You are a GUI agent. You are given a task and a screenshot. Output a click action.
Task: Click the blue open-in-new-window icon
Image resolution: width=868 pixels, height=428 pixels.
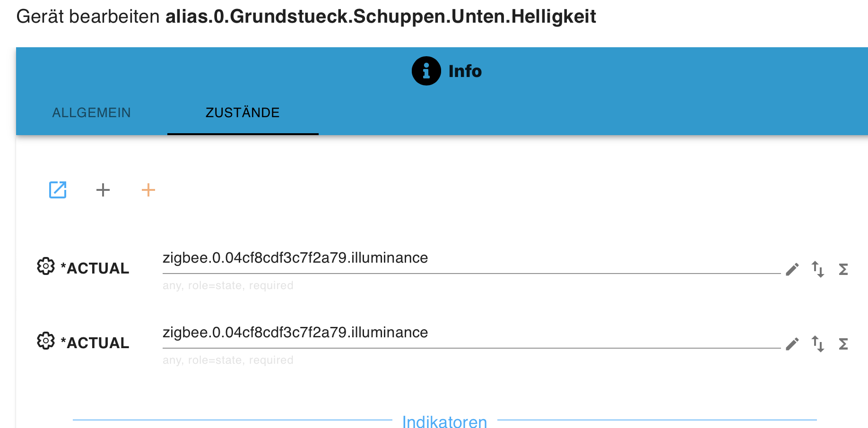[58, 190]
